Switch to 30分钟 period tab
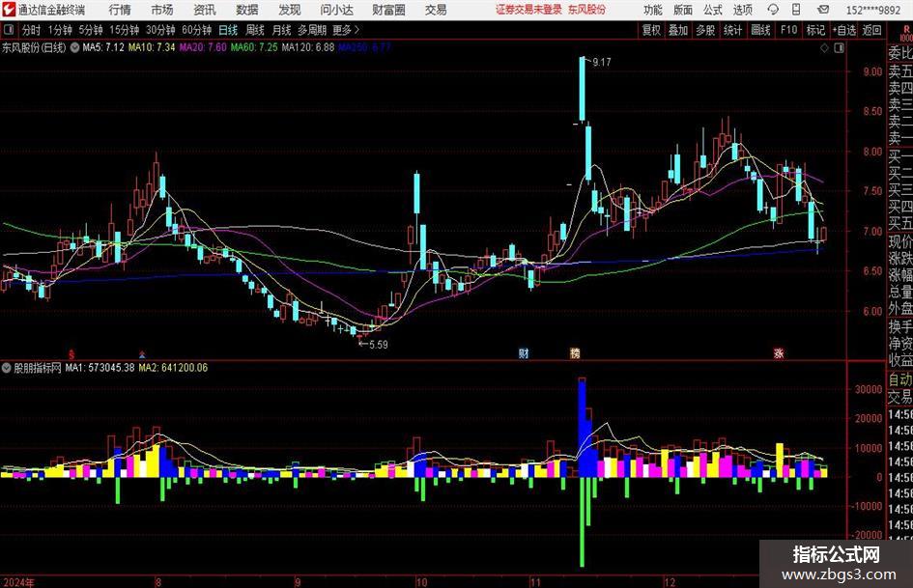The height and width of the screenshot is (588, 913). point(160,30)
